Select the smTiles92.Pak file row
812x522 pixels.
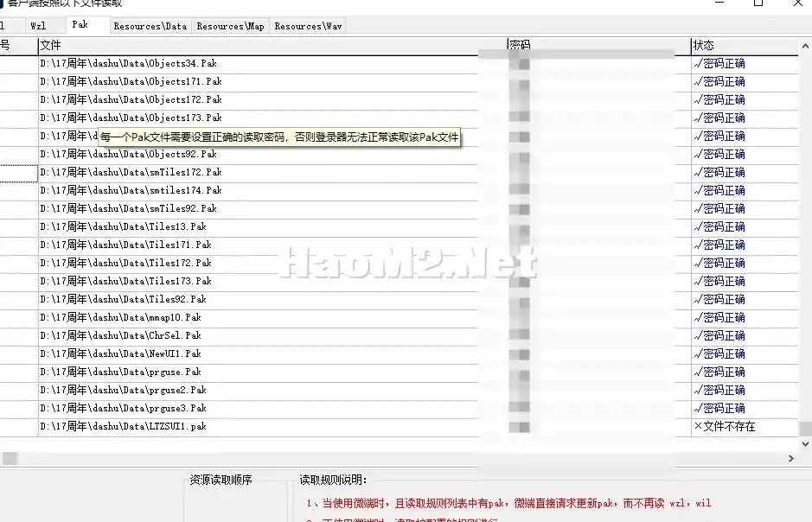[399, 208]
